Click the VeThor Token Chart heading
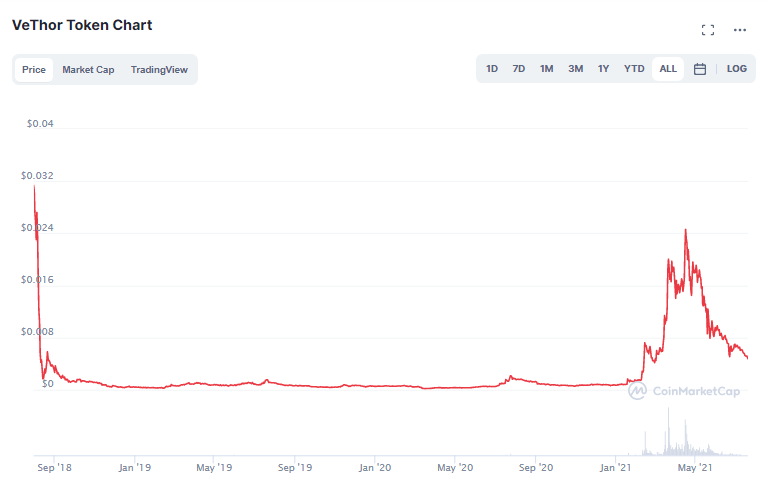The height and width of the screenshot is (487, 768). pyautogui.click(x=82, y=25)
